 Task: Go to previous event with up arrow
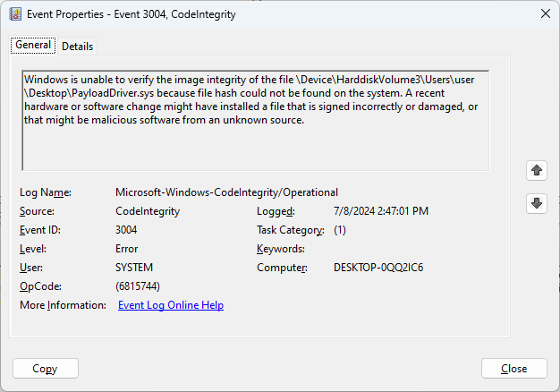(537, 170)
